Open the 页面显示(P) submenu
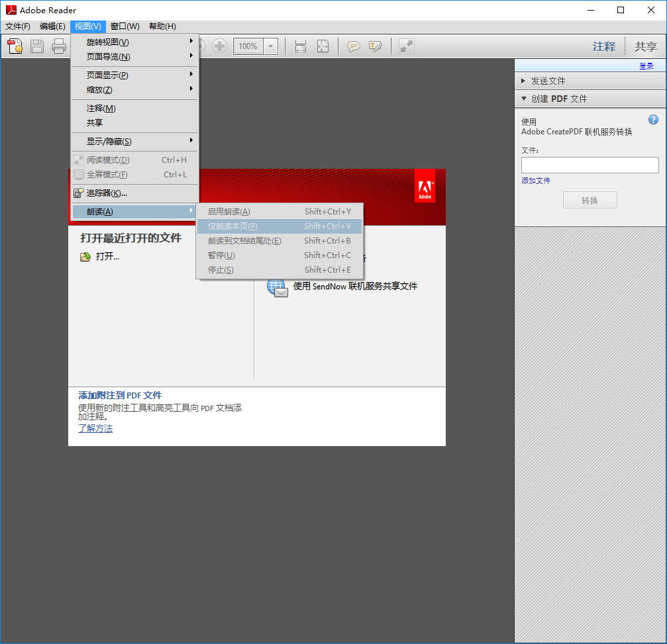The image size is (667, 644). pos(135,75)
